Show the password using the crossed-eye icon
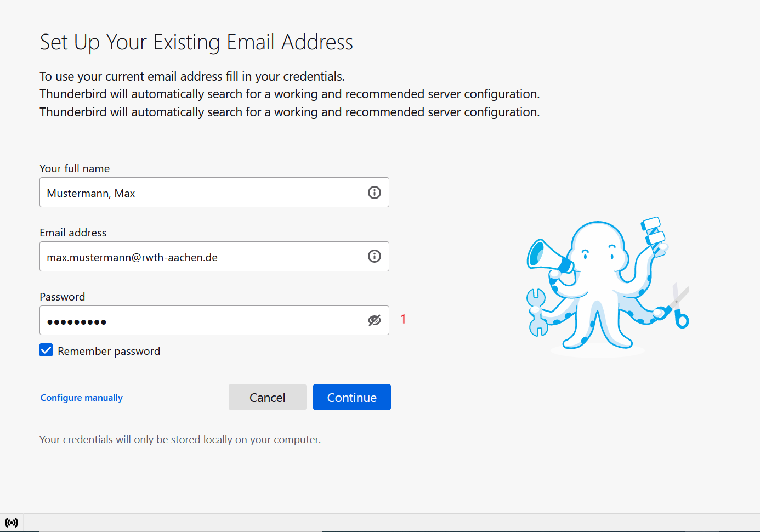 [374, 320]
